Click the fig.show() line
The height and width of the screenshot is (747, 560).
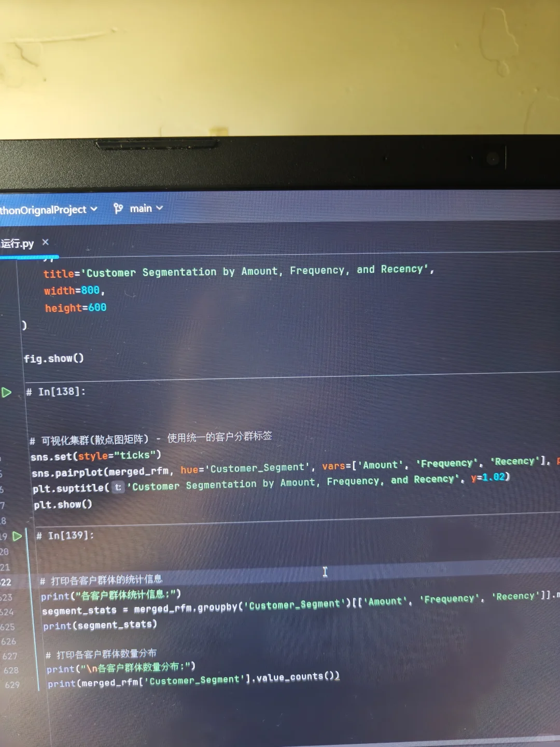pos(54,358)
